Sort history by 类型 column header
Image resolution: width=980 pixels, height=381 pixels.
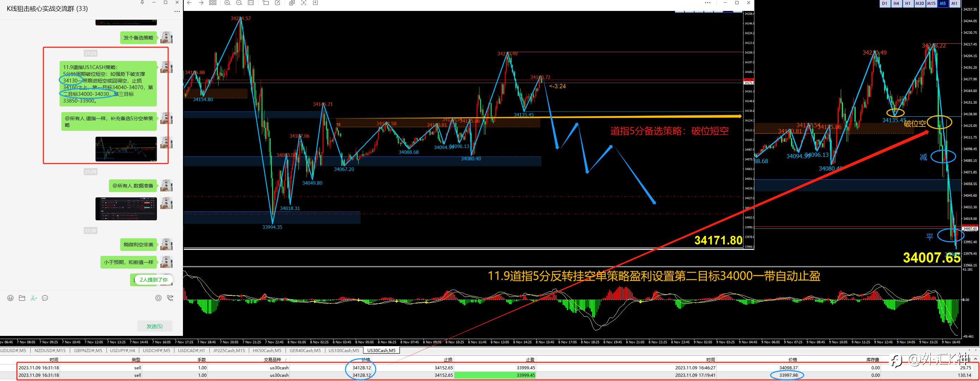136,360
